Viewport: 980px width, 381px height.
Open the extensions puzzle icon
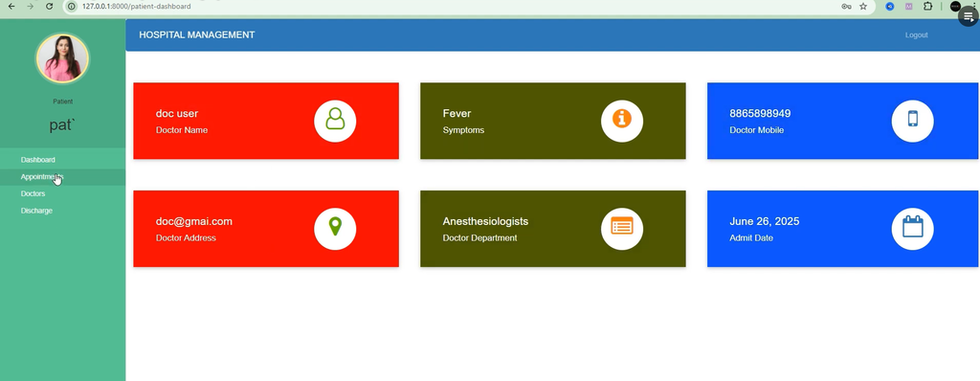pyautogui.click(x=927, y=7)
